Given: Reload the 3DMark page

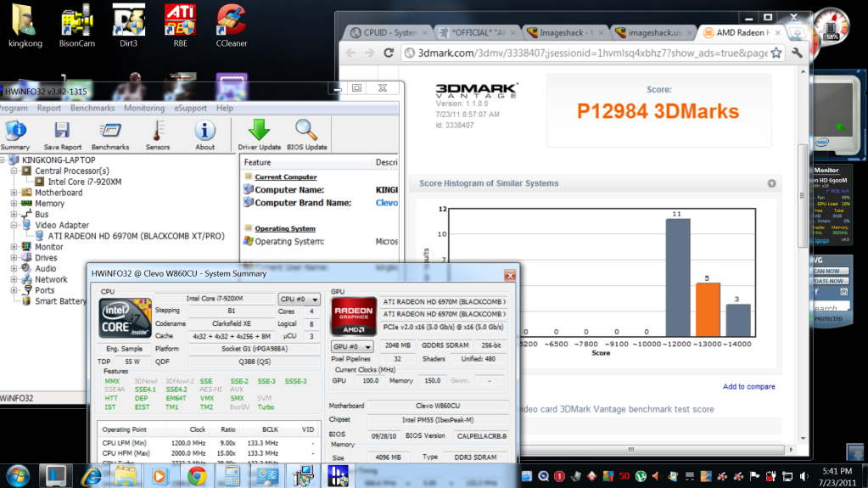Looking at the screenshot, I should (x=389, y=53).
